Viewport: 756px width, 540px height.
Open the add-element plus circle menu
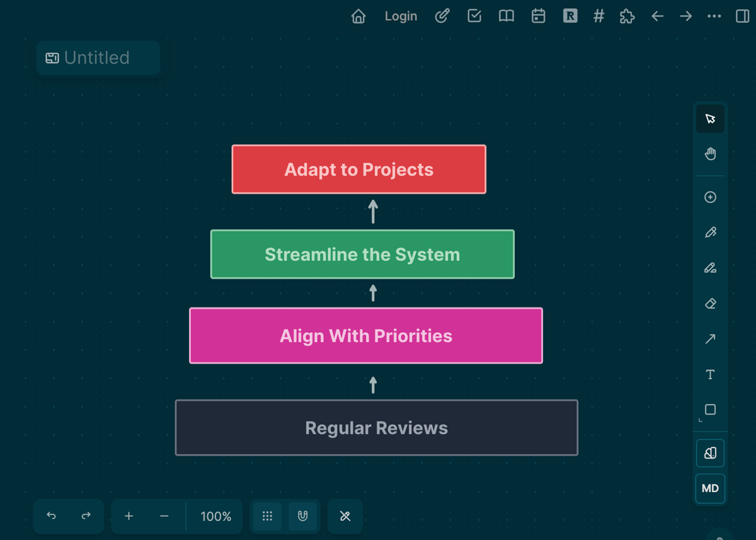click(710, 197)
